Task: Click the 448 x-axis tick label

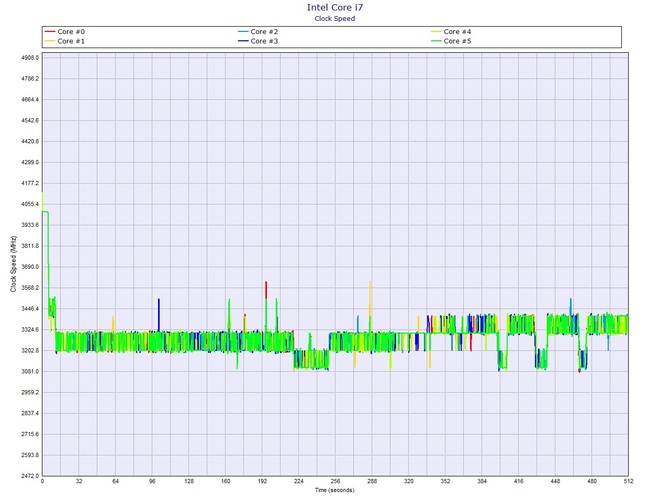Action: (x=555, y=481)
